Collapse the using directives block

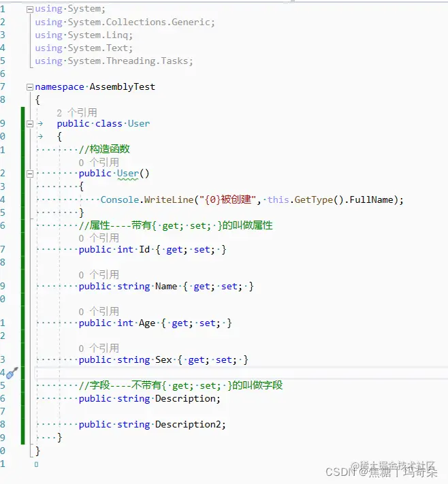[x=30, y=10]
